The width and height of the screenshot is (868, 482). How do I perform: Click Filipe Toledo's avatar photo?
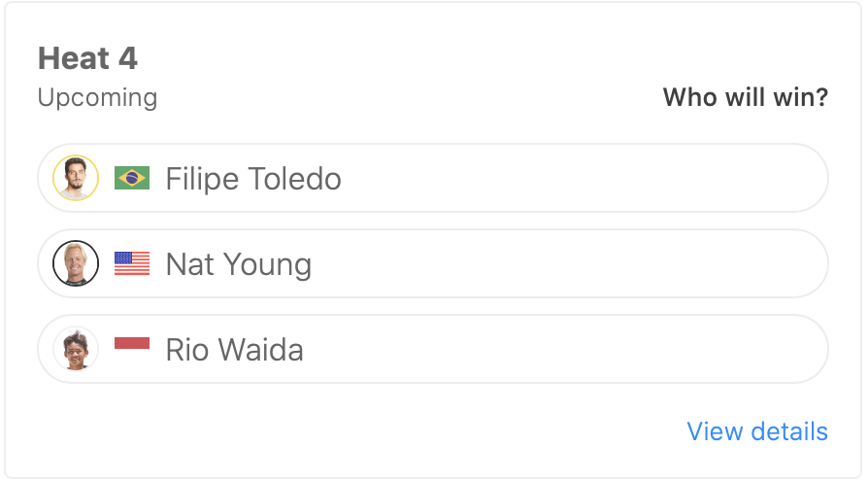76,179
